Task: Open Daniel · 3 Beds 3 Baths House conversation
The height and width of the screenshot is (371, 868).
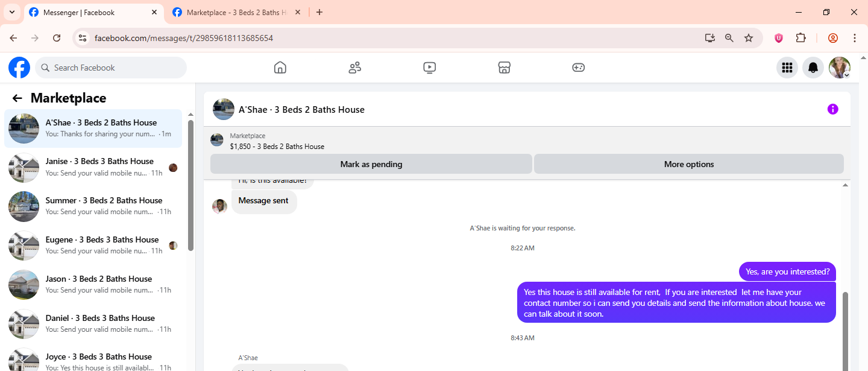Action: click(93, 324)
